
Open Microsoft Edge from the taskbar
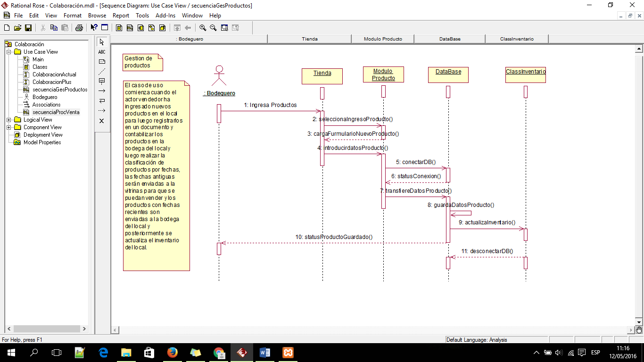(x=103, y=353)
